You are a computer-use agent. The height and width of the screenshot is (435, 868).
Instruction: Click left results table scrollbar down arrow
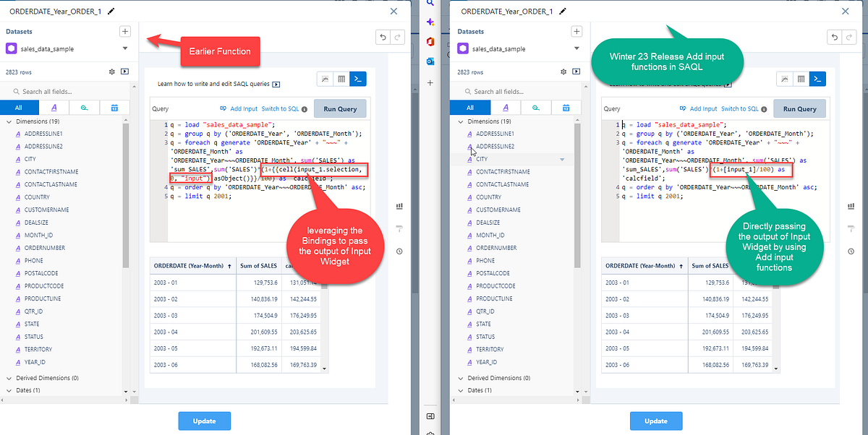click(325, 369)
